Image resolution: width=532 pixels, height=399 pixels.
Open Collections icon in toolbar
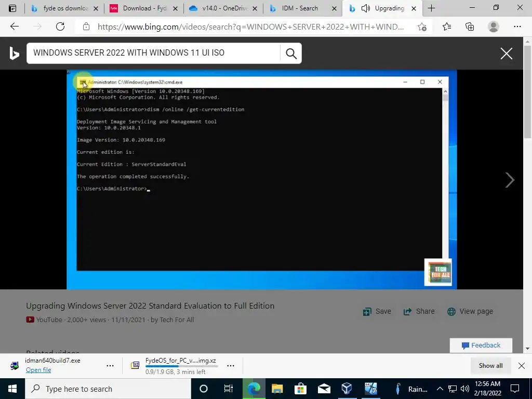(470, 26)
